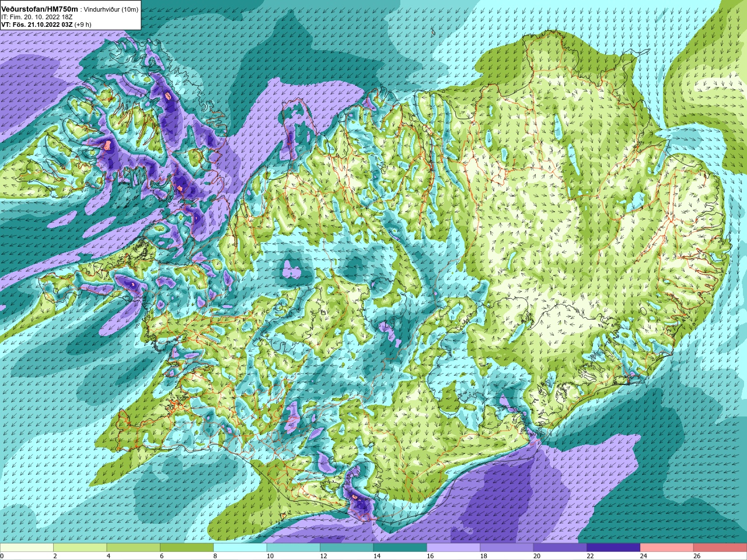Click the legend scale value "6"

point(162,556)
